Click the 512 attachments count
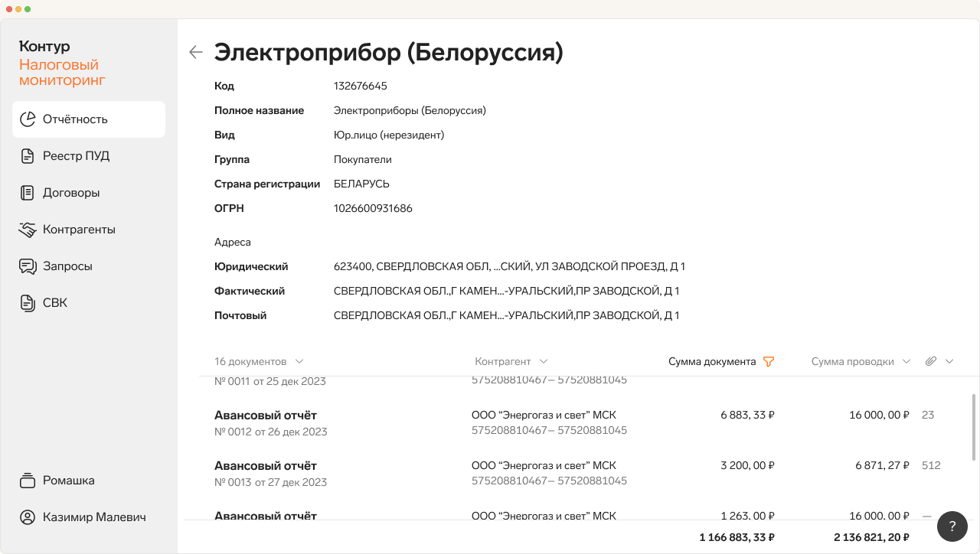This screenshot has width=980, height=554. (x=931, y=465)
